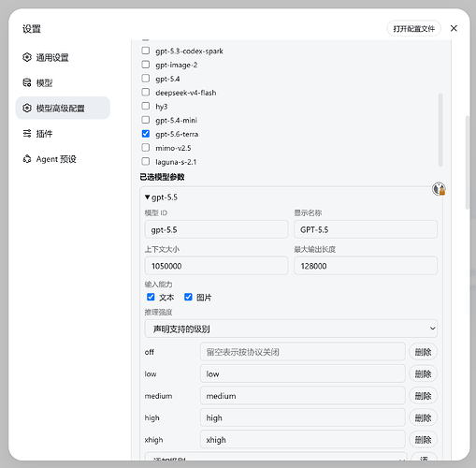Click the 上下文大小 field showing 1050000
This screenshot has height=468, width=476.
pyautogui.click(x=216, y=266)
